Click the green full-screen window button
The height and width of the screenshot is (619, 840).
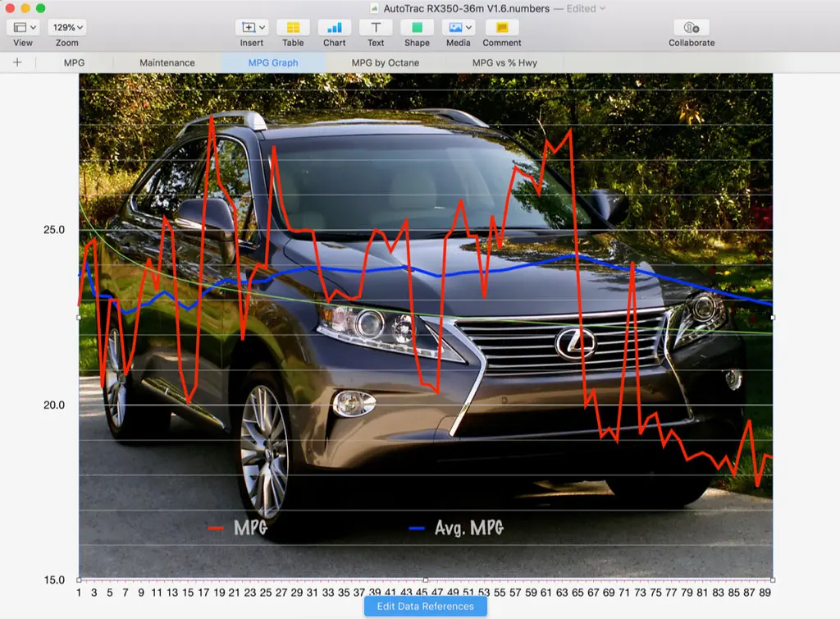[41, 8]
